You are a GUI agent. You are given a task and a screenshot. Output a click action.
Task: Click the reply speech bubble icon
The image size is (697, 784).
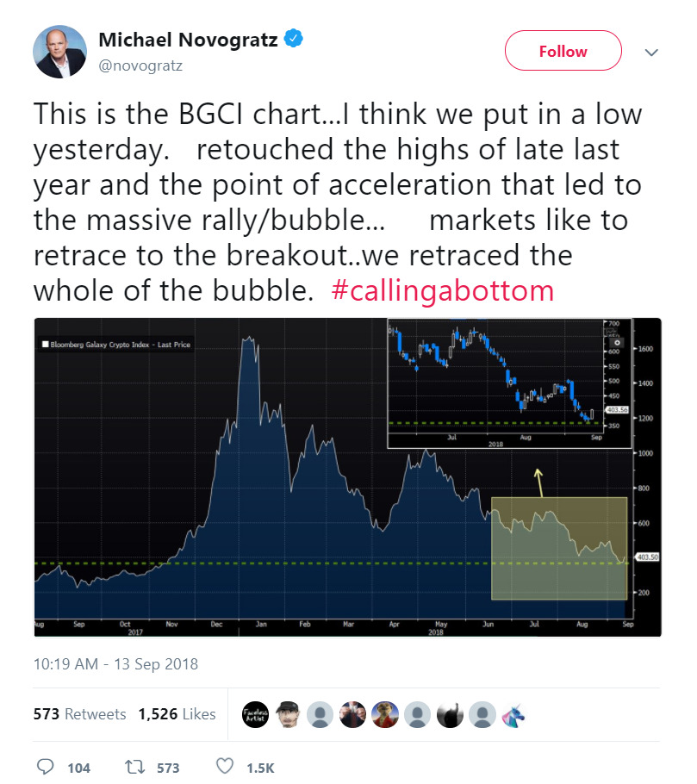point(46,767)
